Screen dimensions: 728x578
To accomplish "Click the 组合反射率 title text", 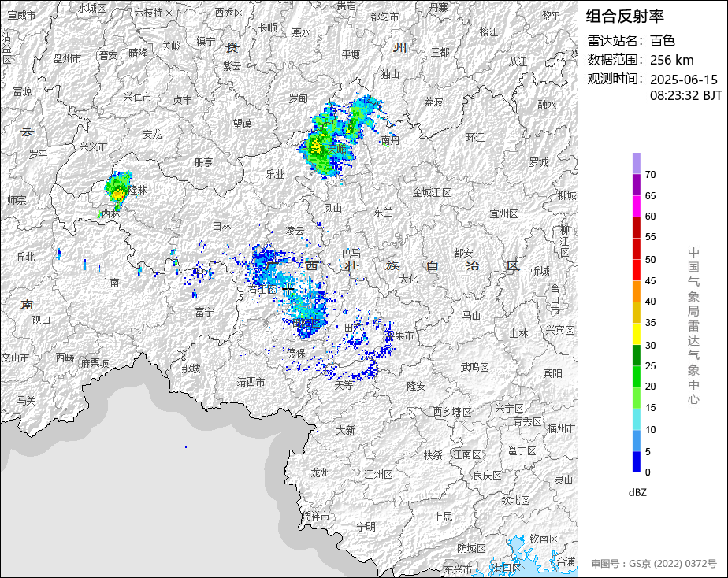I will click(x=625, y=17).
